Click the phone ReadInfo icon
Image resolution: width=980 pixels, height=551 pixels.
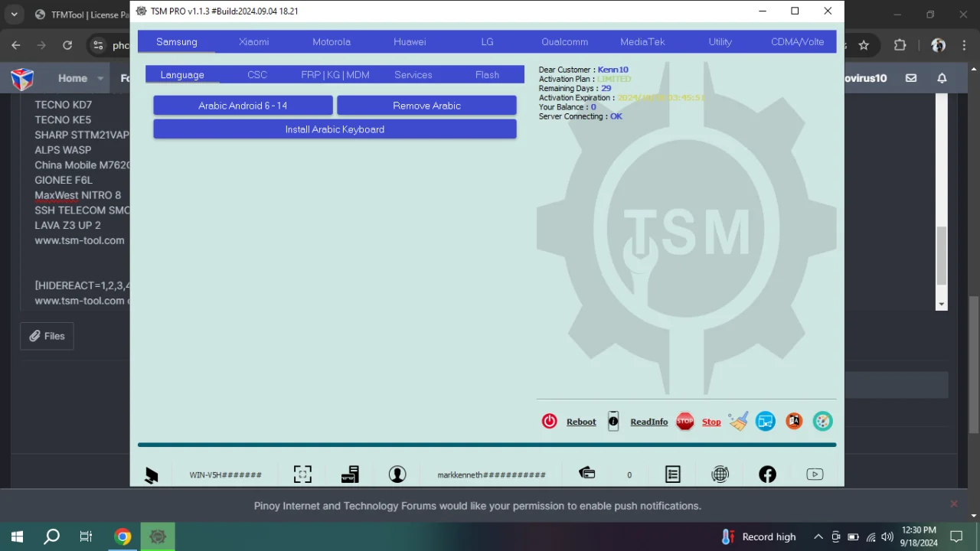613,421
